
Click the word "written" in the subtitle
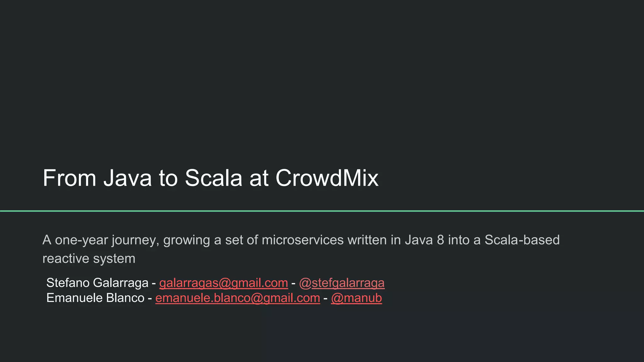pos(367,240)
